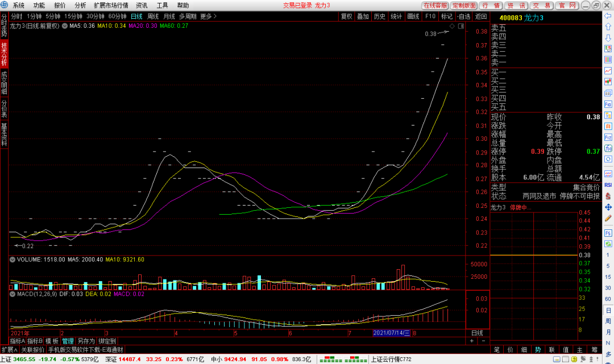Click the 交易 button at top right

point(537,5)
